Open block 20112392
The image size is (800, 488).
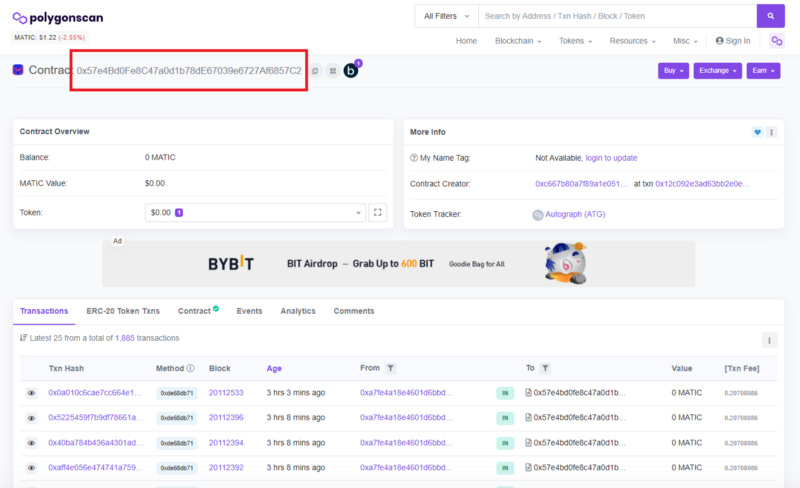click(x=226, y=468)
